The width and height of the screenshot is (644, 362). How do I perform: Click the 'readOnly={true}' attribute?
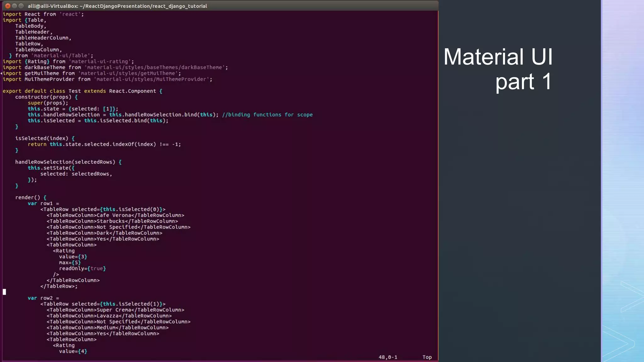point(82,268)
